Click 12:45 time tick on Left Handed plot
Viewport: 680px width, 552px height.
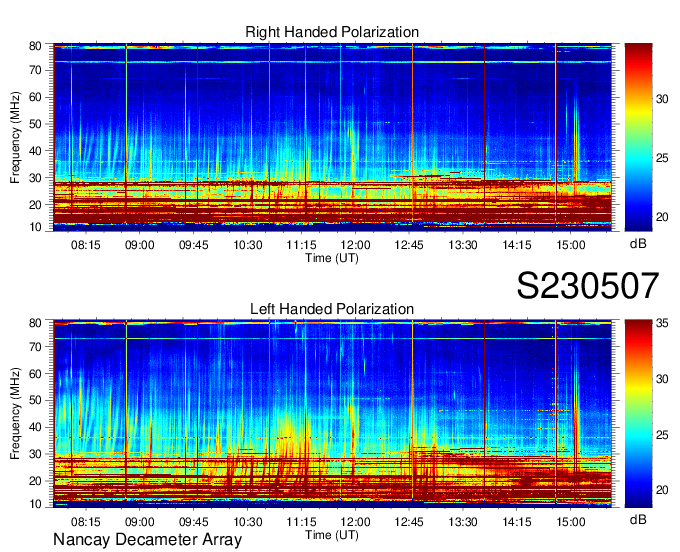tap(409, 522)
